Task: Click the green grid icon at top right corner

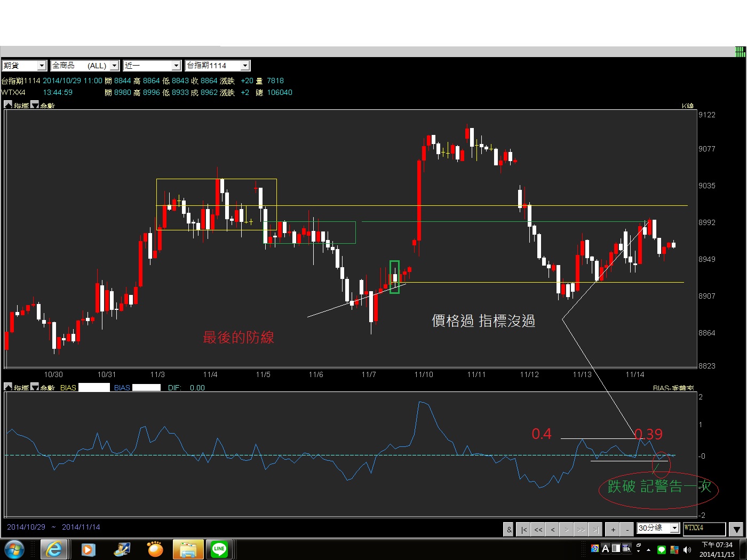Action: 740,52
